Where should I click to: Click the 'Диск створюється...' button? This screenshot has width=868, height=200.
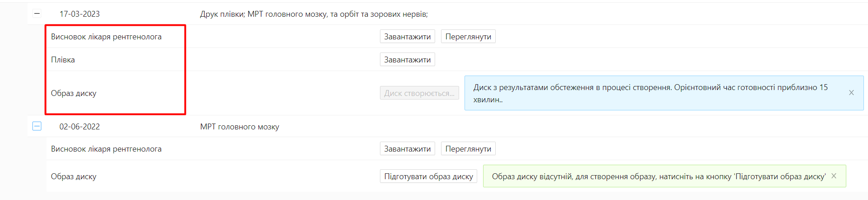(419, 93)
